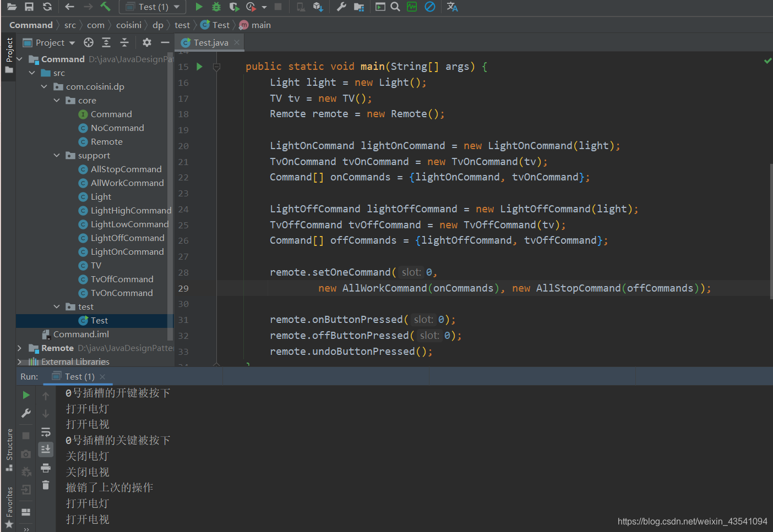The image size is (773, 532).
Task: Click the run gutter arrow at line 15
Action: (199, 67)
